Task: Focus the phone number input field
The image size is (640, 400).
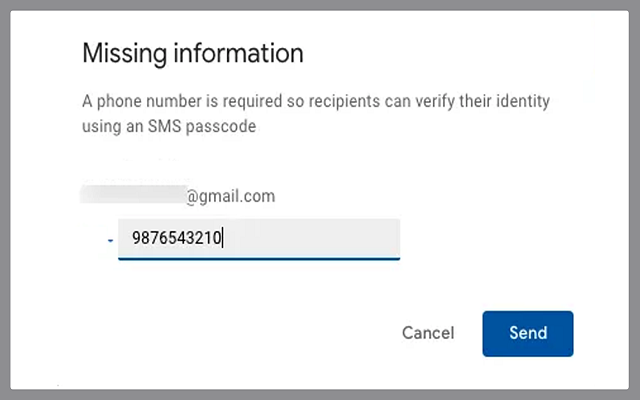Action: pyautogui.click(x=258, y=239)
